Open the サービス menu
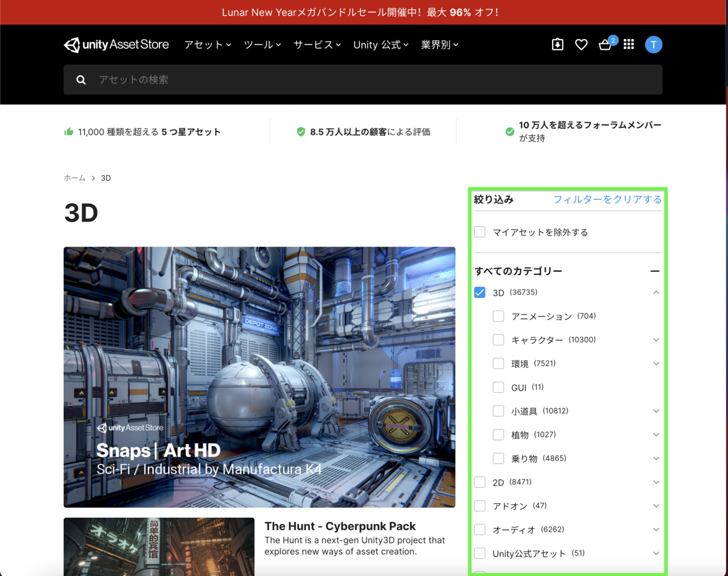The width and height of the screenshot is (728, 576). tap(317, 45)
